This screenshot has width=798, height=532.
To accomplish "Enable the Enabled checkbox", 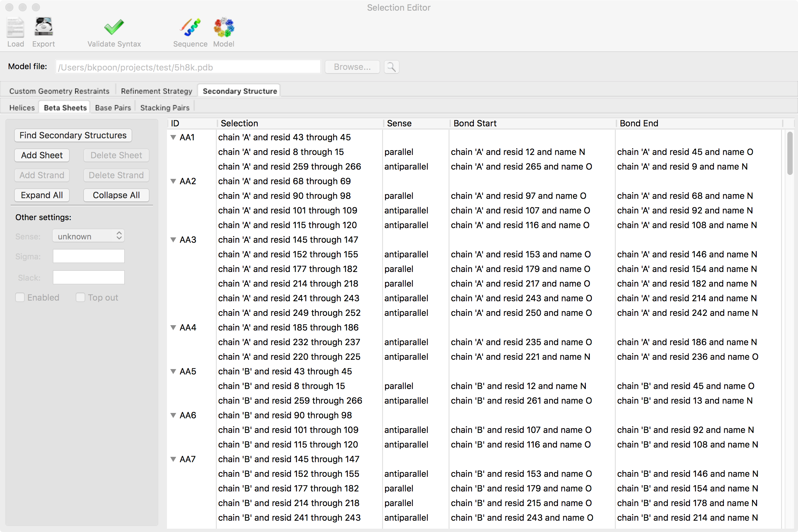I will 20,297.
